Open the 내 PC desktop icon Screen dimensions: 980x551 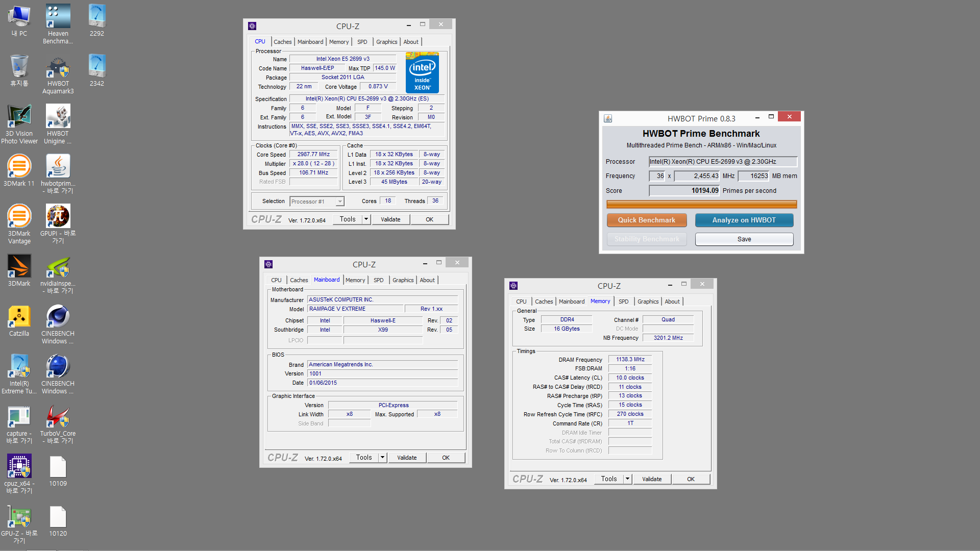coord(19,20)
